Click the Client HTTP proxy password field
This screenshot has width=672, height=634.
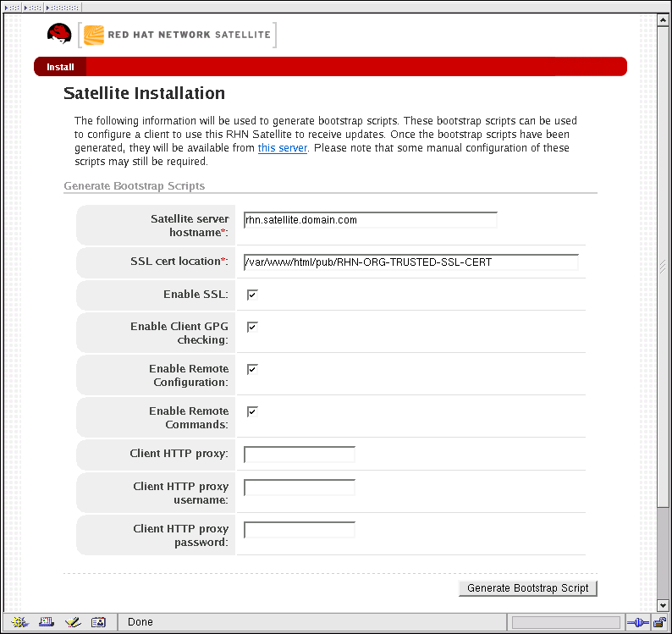pyautogui.click(x=299, y=530)
